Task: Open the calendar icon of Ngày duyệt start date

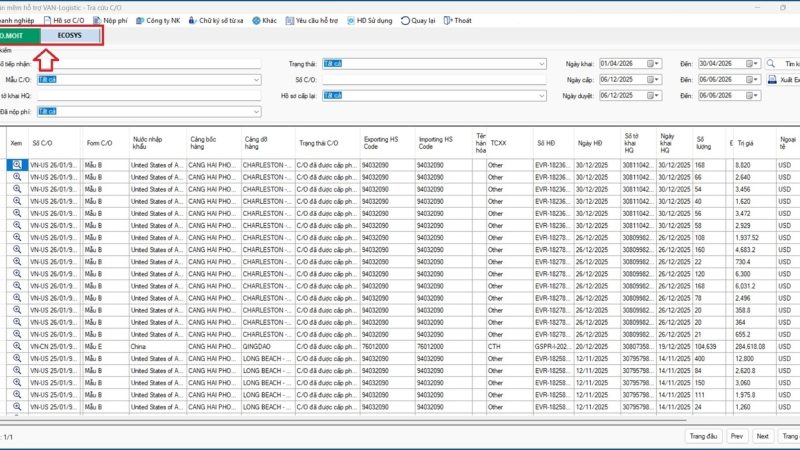Action: pos(651,95)
